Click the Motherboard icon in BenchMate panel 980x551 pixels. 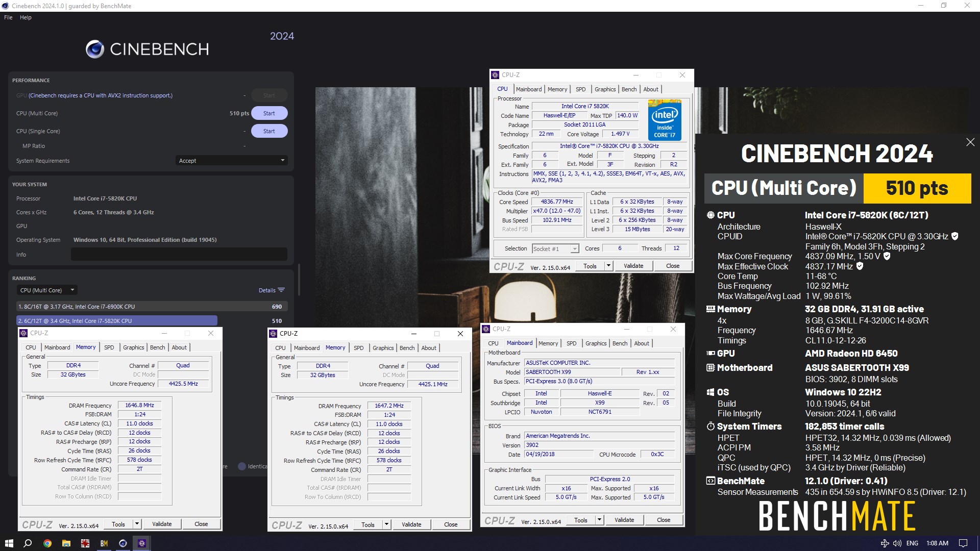710,368
